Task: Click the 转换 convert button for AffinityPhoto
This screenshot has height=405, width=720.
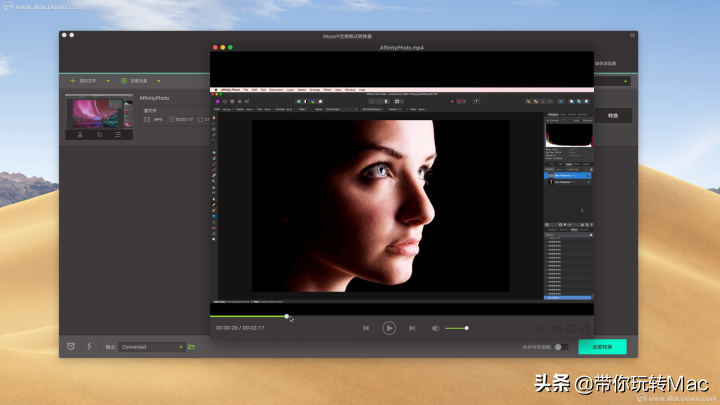Action: tap(613, 116)
